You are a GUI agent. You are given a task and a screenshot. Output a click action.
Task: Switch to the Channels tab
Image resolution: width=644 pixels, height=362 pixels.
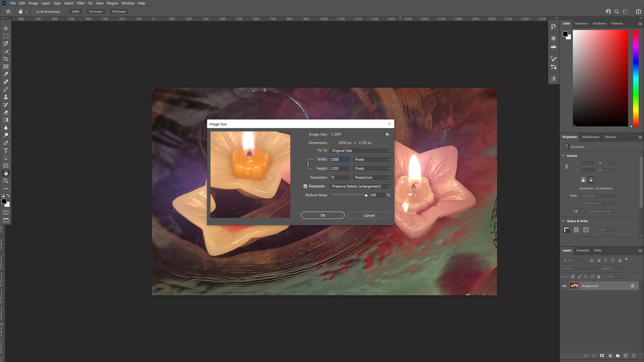(582, 250)
